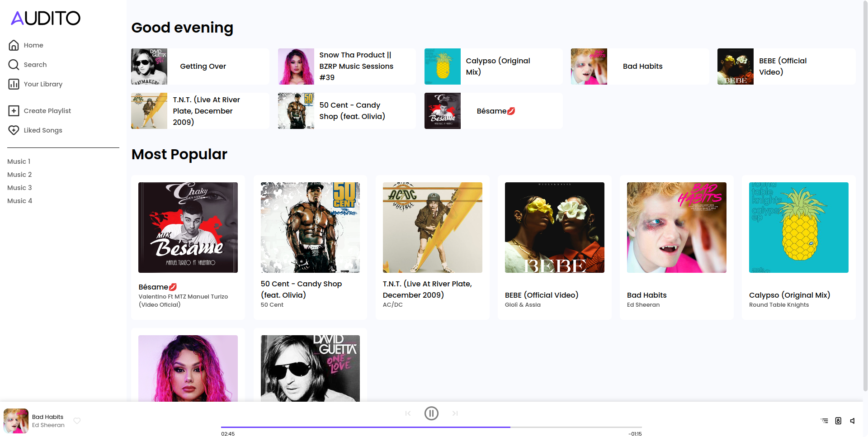
Task: Click the 50 Cent Candy Shop album cover
Action: [x=310, y=228]
